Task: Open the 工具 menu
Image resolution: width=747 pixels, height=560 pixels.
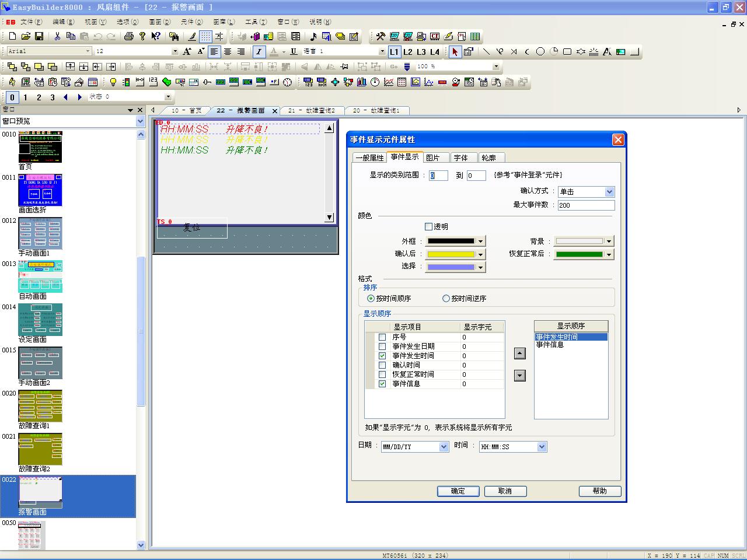Action: (x=256, y=22)
